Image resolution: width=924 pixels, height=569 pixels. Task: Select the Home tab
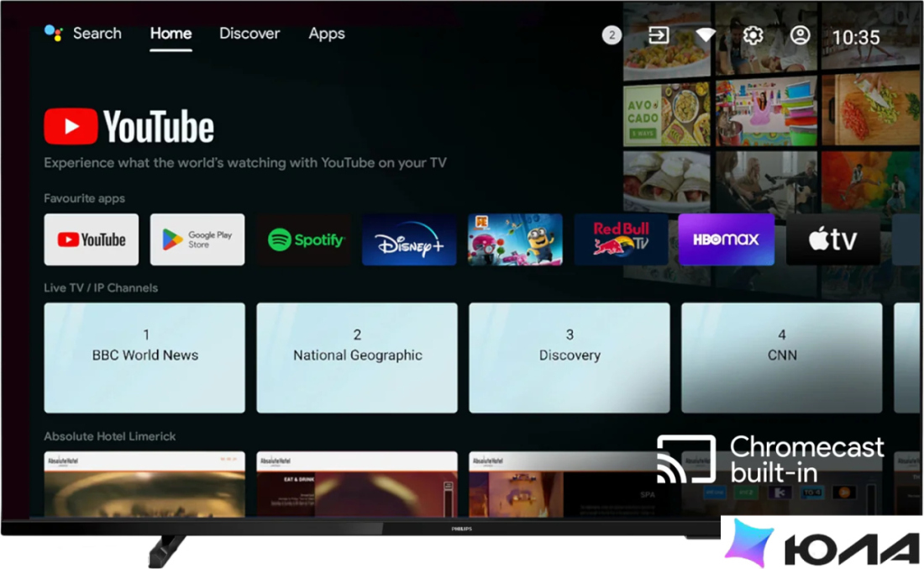pyautogui.click(x=171, y=34)
